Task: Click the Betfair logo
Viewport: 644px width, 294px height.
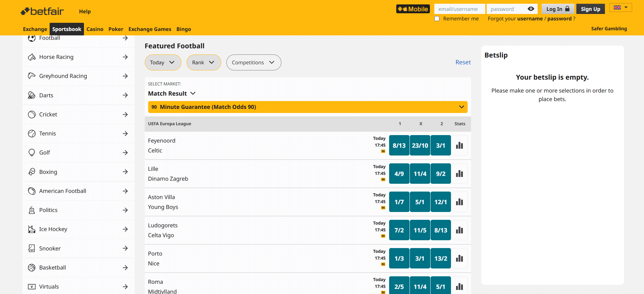Action: tap(42, 11)
